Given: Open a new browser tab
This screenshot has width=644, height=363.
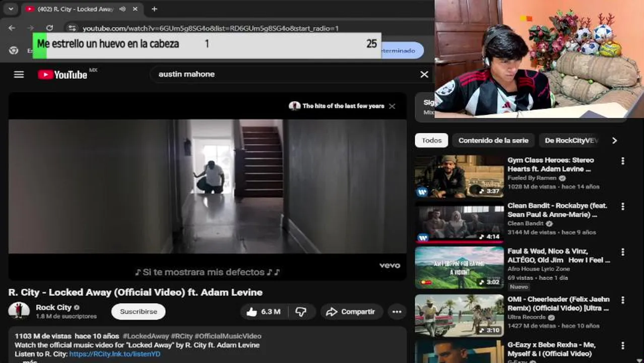Looking at the screenshot, I should (x=154, y=9).
